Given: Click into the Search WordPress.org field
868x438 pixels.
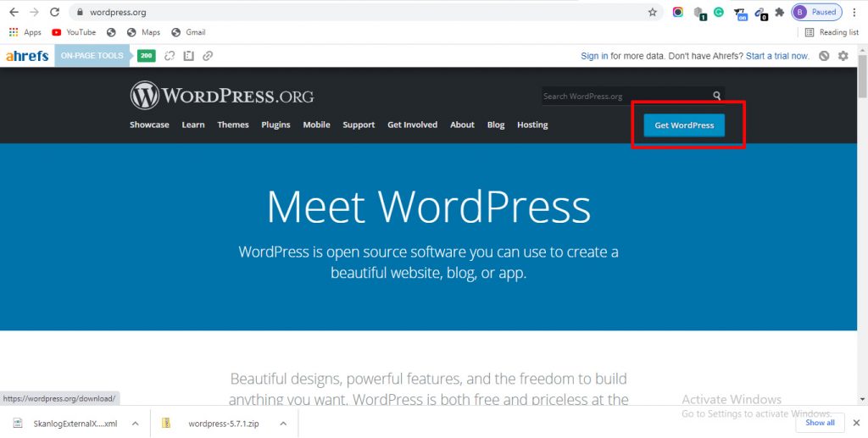Looking at the screenshot, I should pos(626,97).
